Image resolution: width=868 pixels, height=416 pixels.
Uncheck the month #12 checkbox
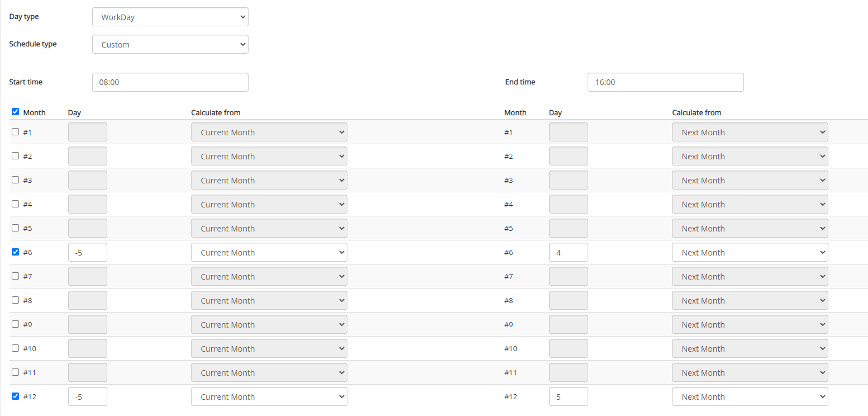(15, 396)
